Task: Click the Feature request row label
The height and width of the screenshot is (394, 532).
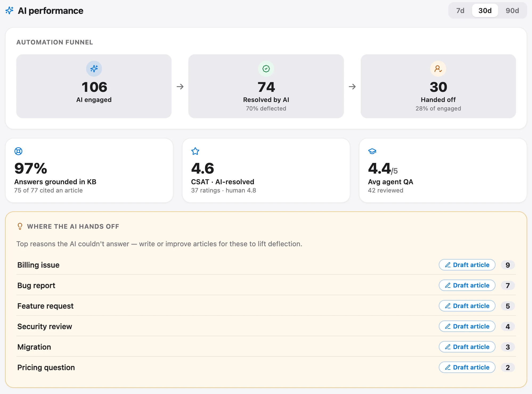Action: click(x=45, y=306)
